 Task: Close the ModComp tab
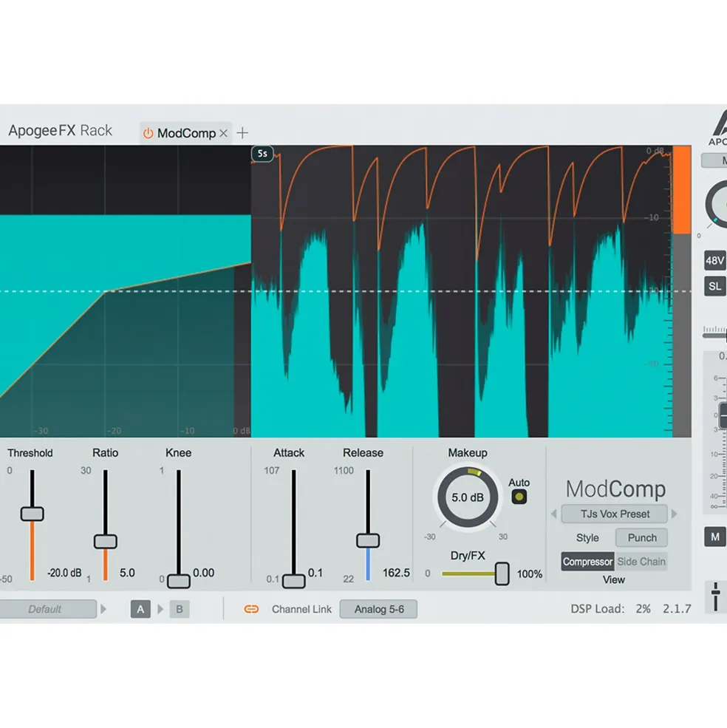[x=223, y=133]
